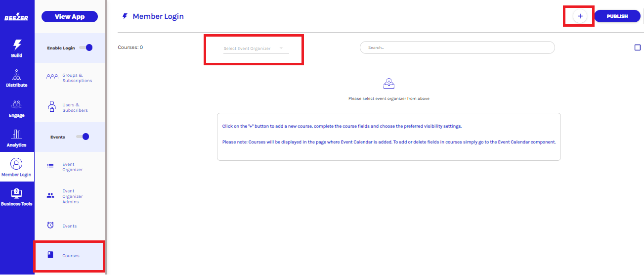Click the Beezer logo

point(17,18)
